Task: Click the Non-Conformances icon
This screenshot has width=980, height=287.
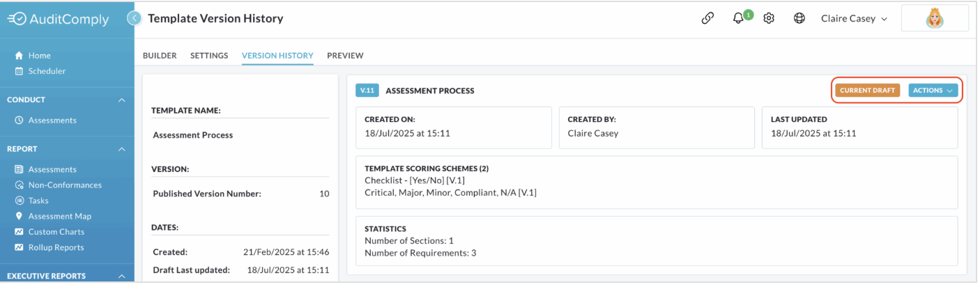Action: click(x=19, y=185)
